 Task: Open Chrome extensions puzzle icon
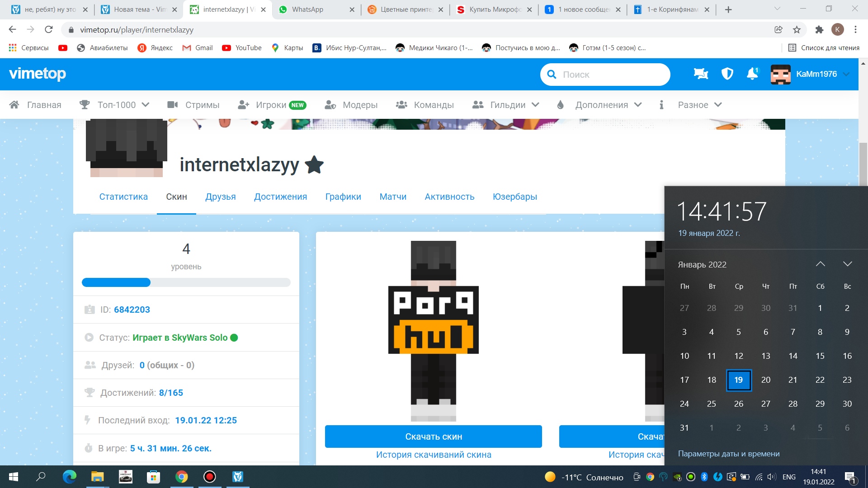click(x=819, y=30)
